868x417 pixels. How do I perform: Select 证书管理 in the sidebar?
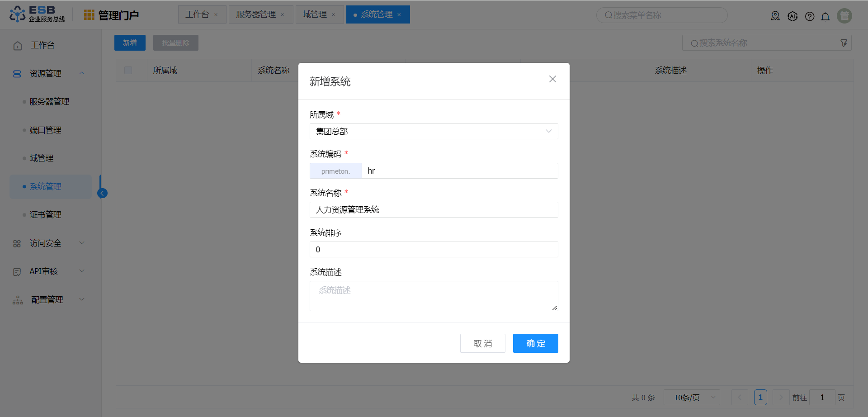click(x=45, y=215)
